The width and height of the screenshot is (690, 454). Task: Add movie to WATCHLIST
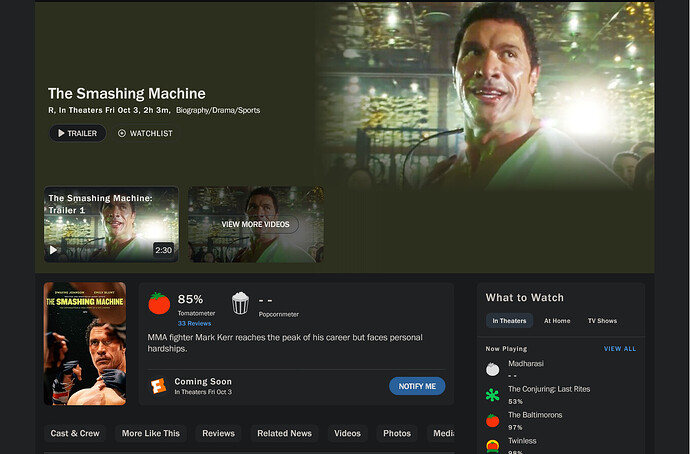(145, 133)
